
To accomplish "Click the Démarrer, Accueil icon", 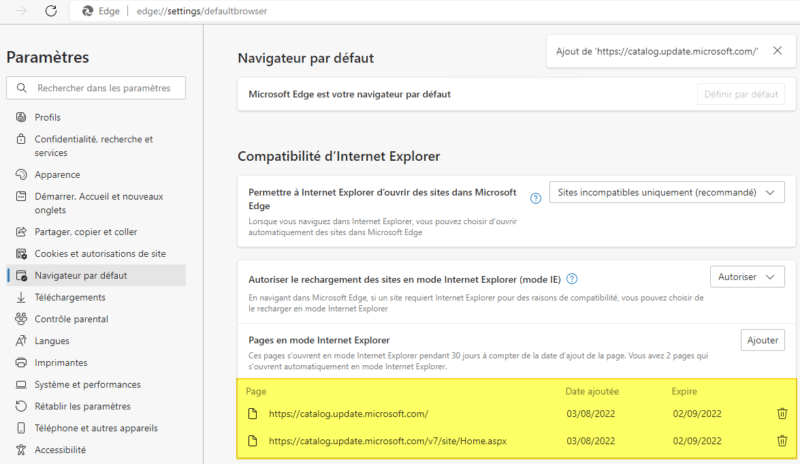I will tap(21, 196).
